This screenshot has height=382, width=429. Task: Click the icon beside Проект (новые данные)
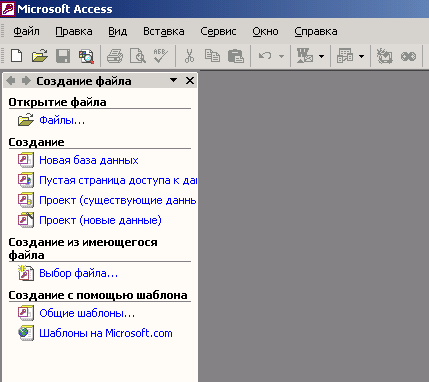[26, 220]
